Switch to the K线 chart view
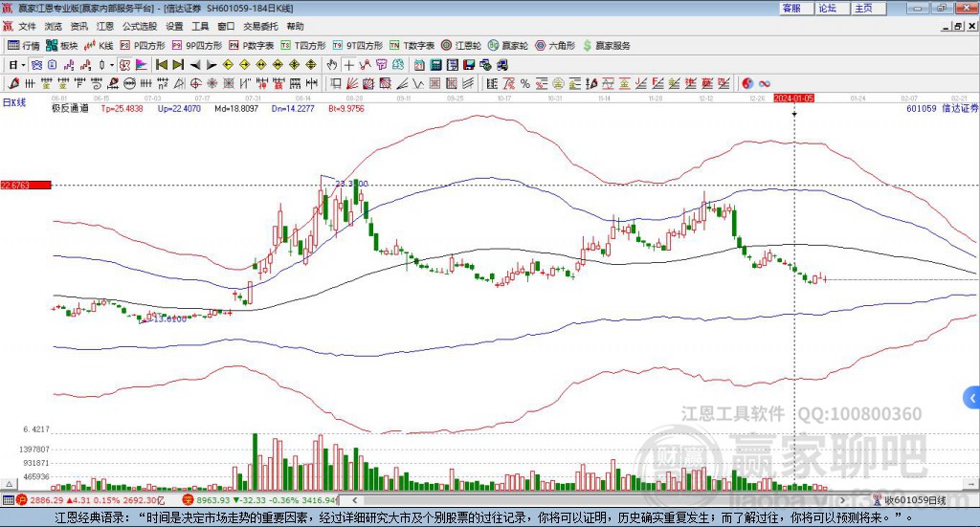The image size is (980, 527). [x=99, y=46]
